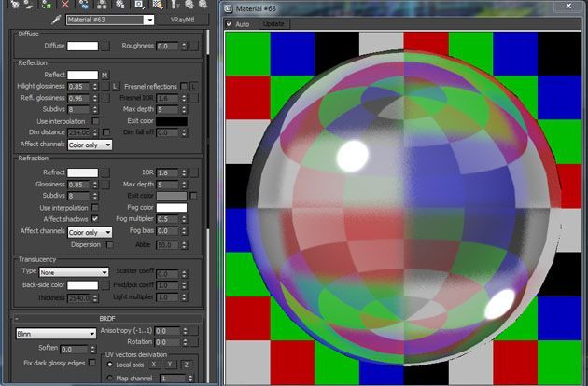Enable the refraction Exit color checkbox
Image resolution: width=588 pixels, height=386 pixels.
pos(193,196)
